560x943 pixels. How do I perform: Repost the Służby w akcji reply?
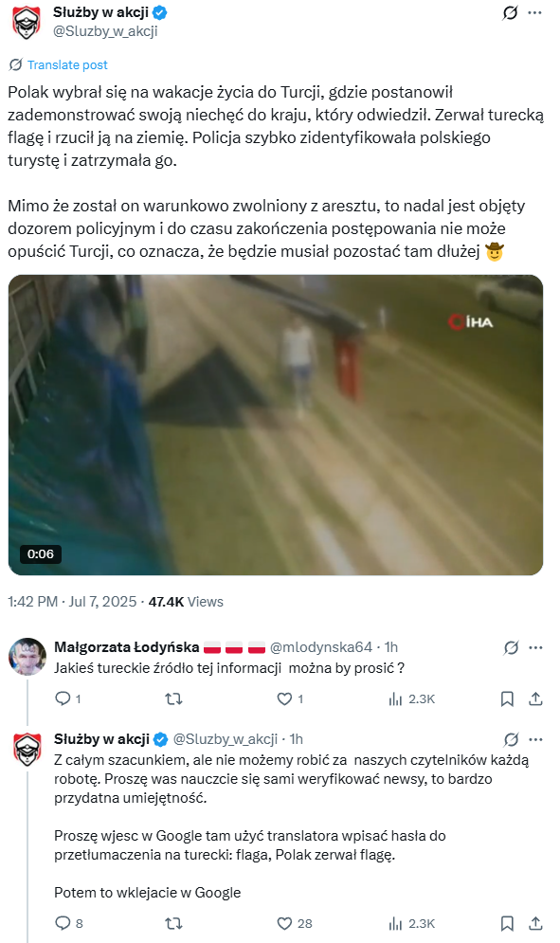tap(173, 923)
